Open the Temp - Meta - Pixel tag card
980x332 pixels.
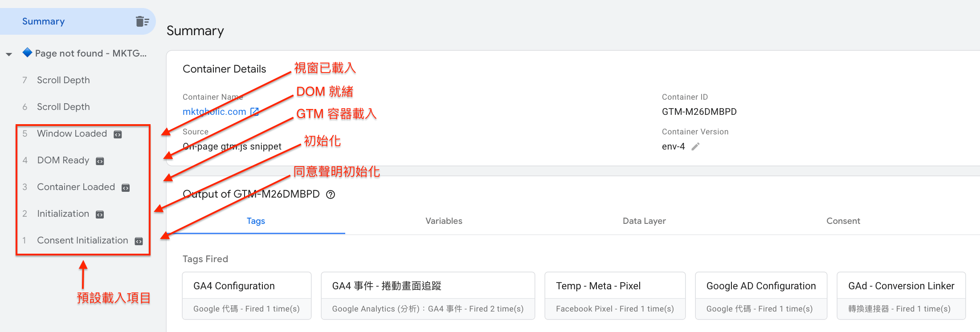[x=615, y=296]
